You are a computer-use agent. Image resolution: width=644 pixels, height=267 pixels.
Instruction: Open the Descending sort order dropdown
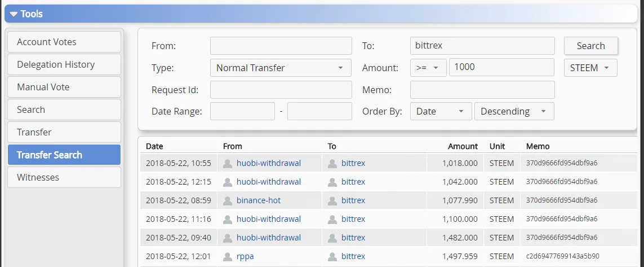point(514,112)
